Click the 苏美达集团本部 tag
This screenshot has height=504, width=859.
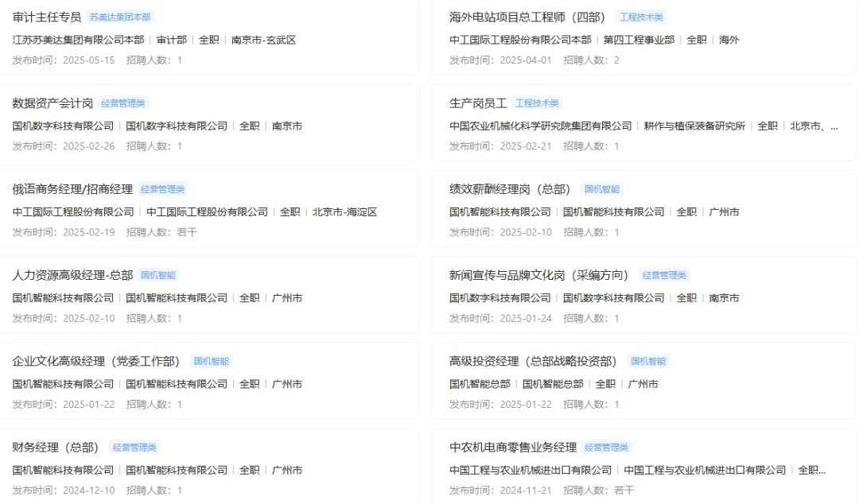click(120, 17)
